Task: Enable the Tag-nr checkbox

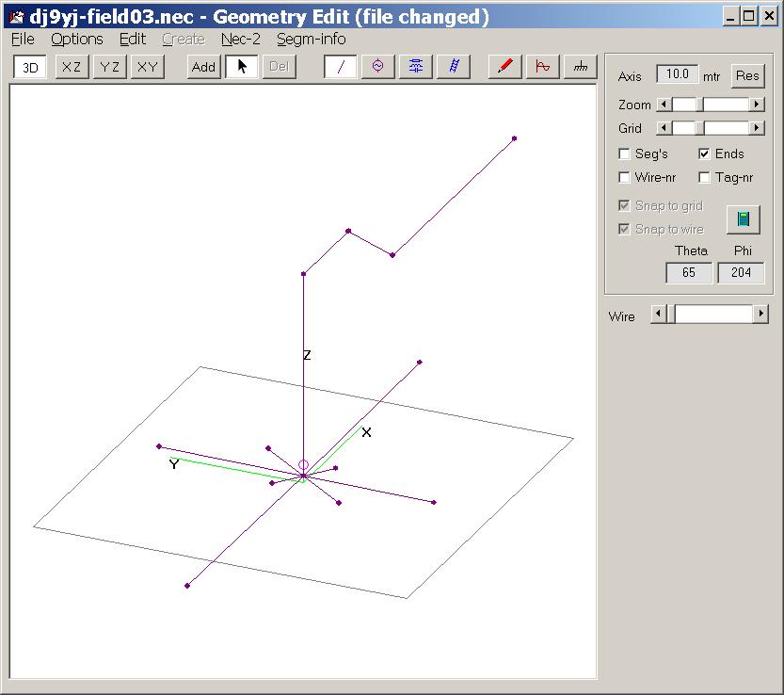Action: pyautogui.click(x=704, y=177)
